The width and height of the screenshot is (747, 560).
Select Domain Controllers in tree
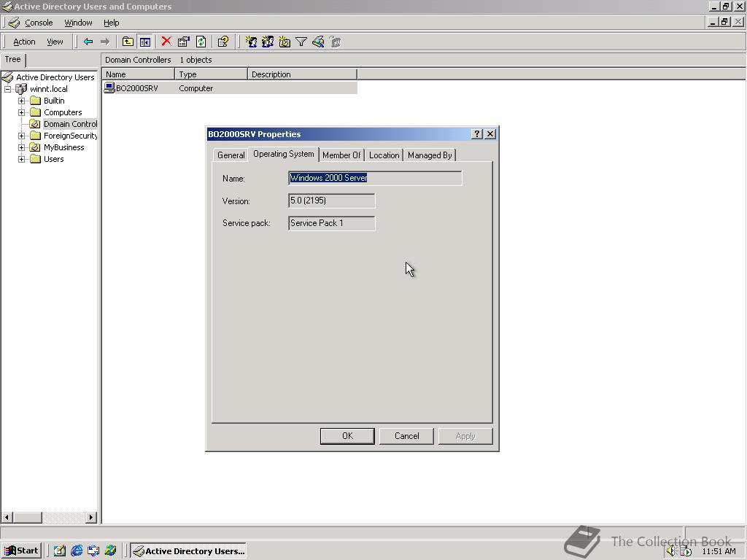click(x=70, y=124)
